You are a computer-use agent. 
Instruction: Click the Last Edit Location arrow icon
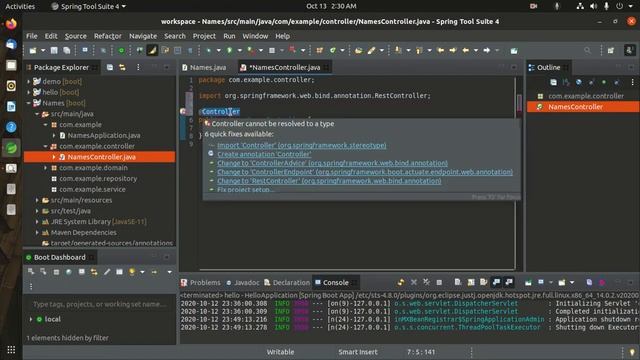(440, 50)
